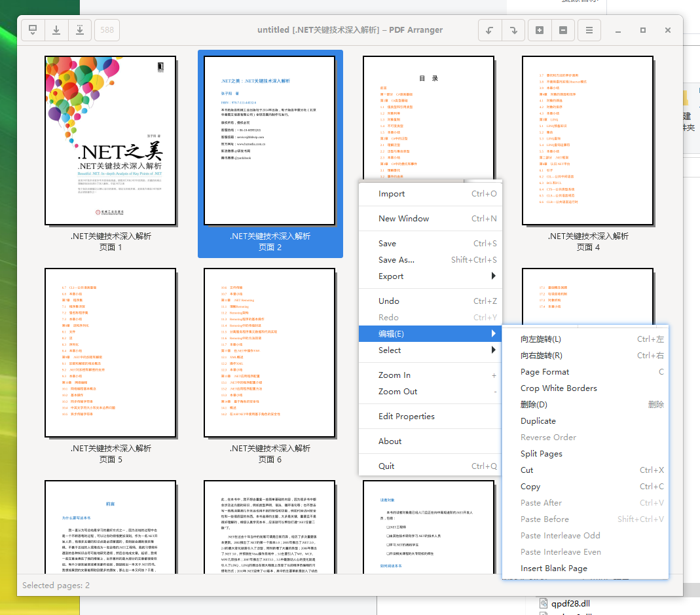The image size is (700, 615).
Task: Click Reverse Order in submenu
Action: tap(585, 438)
